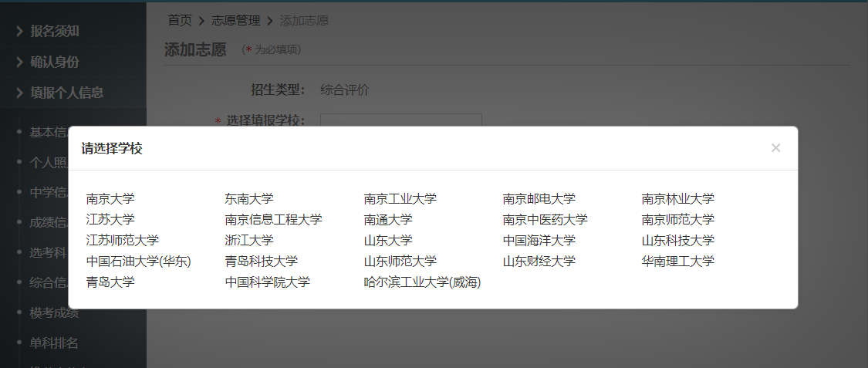
Task: Close the 请选择学校 dialog
Action: coord(775,148)
